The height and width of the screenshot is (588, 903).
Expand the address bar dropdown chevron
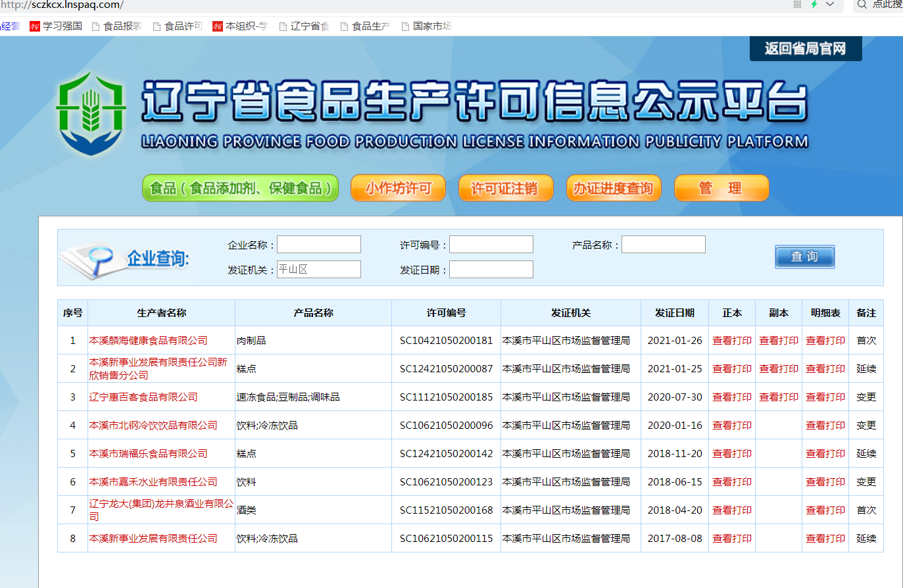pyautogui.click(x=830, y=5)
